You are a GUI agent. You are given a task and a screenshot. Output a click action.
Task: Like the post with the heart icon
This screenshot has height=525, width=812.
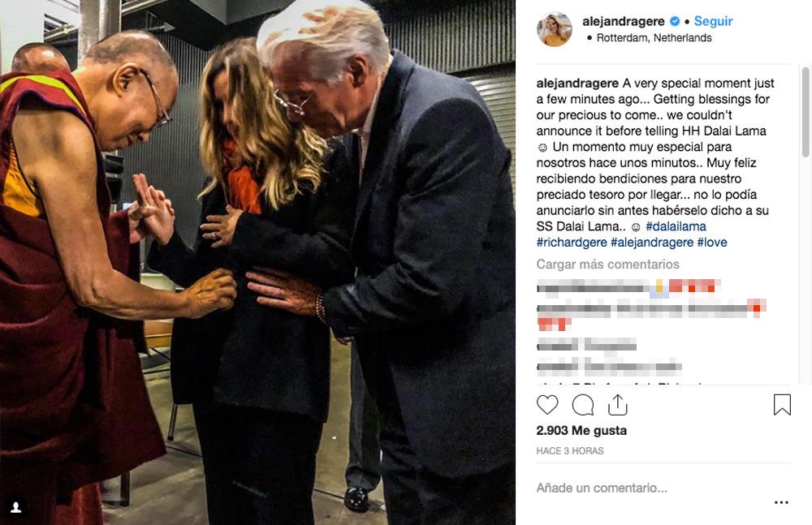point(546,404)
